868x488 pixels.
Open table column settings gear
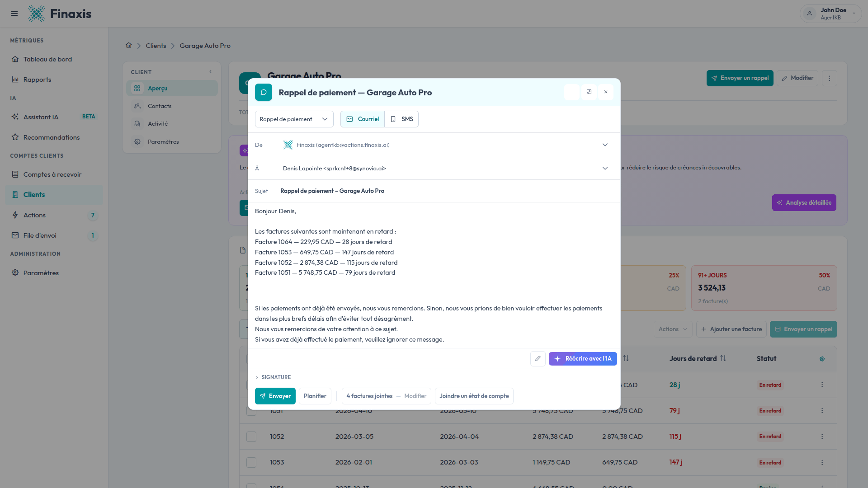coord(822,359)
